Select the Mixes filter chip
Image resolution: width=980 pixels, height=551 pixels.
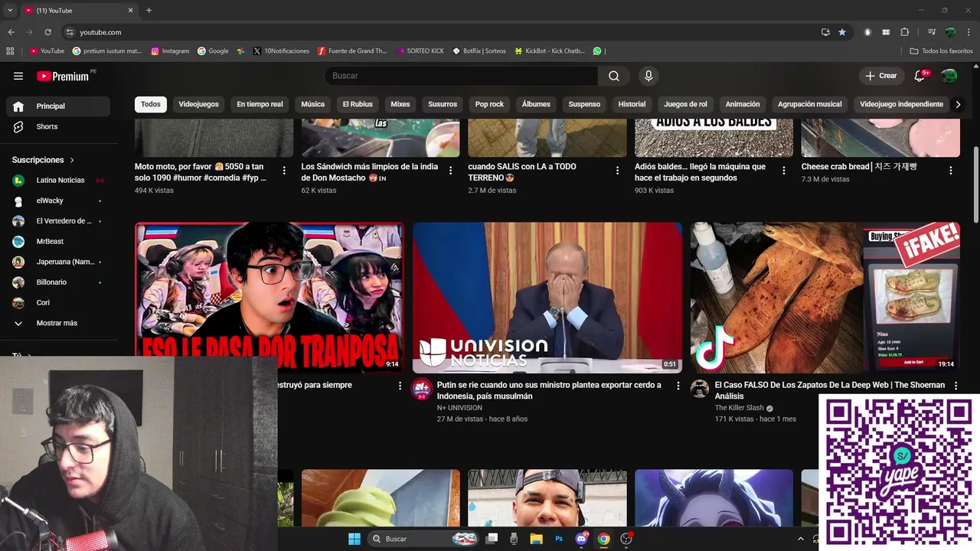pyautogui.click(x=400, y=104)
